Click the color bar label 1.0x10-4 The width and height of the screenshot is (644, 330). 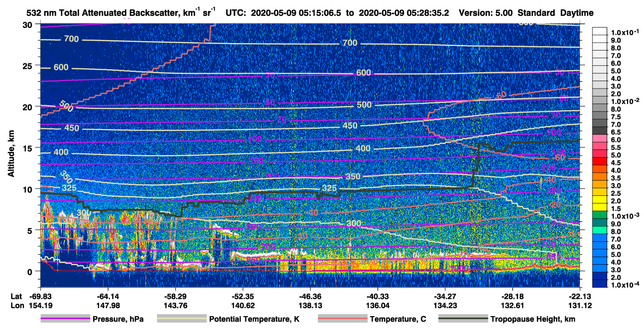click(x=624, y=285)
